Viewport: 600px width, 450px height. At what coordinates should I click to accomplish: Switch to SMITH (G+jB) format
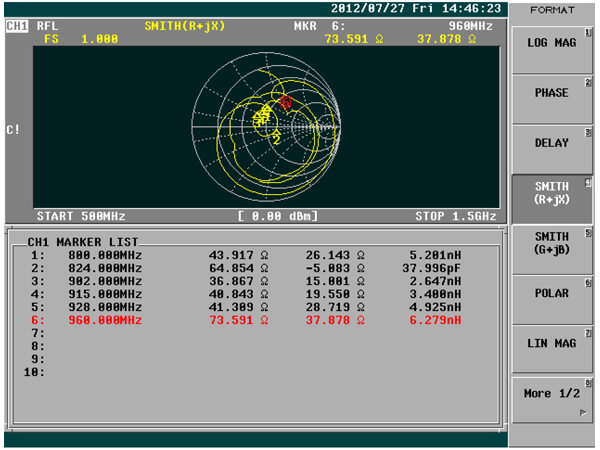coord(551,249)
